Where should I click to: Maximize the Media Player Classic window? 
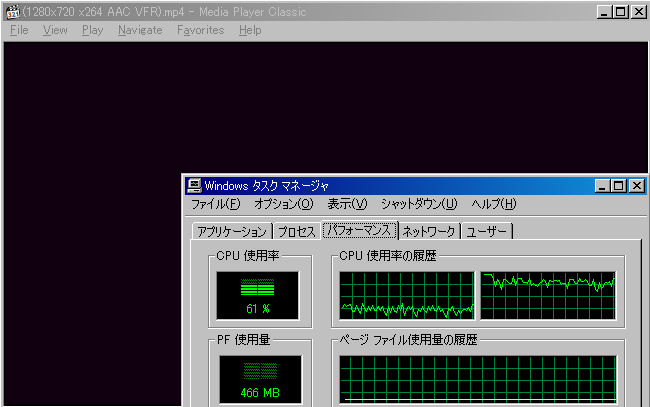click(621, 12)
